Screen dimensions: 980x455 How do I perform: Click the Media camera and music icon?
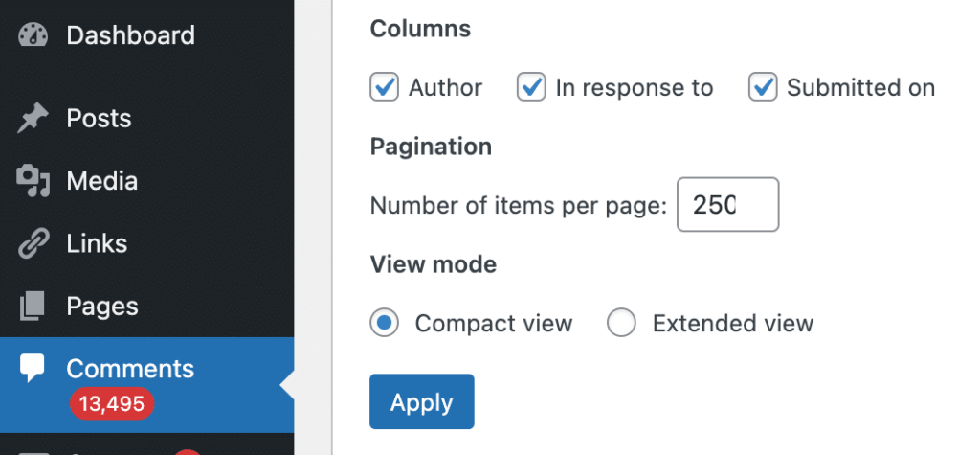point(33,181)
